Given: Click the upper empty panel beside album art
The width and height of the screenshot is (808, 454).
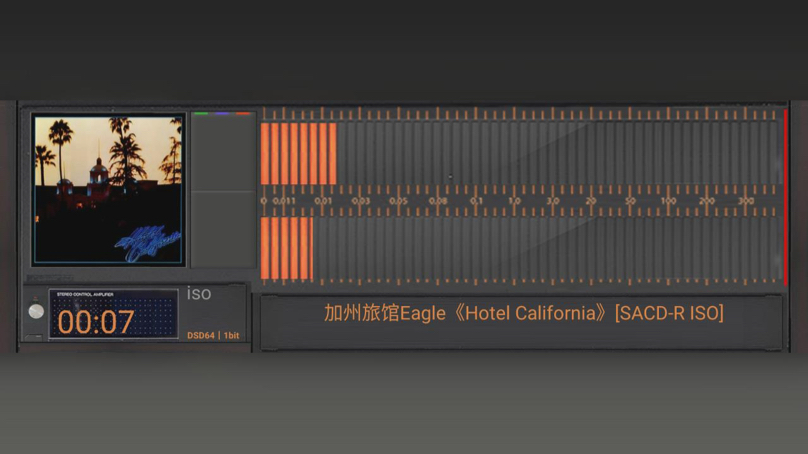Looking at the screenshot, I should 223,153.
